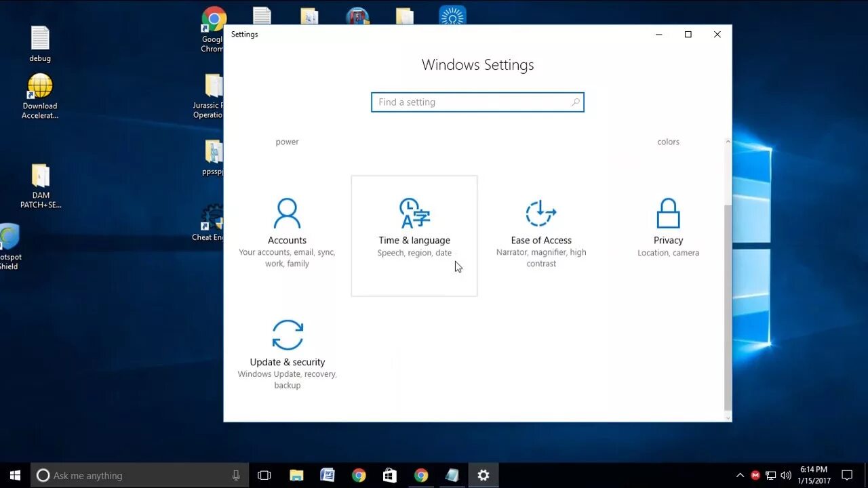Viewport: 868px width, 488px height.
Task: Open the network tray icon
Action: (x=770, y=475)
